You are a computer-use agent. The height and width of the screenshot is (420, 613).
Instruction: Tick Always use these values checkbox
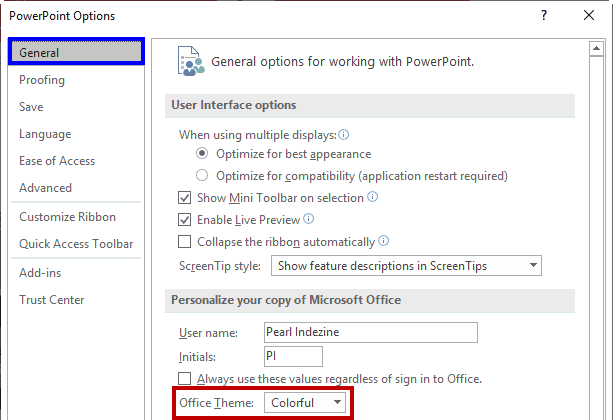[185, 379]
